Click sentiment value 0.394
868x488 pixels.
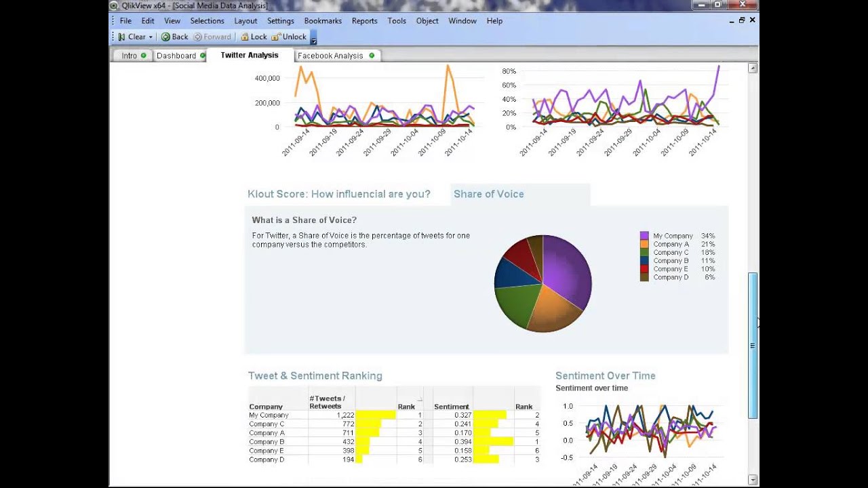point(462,441)
